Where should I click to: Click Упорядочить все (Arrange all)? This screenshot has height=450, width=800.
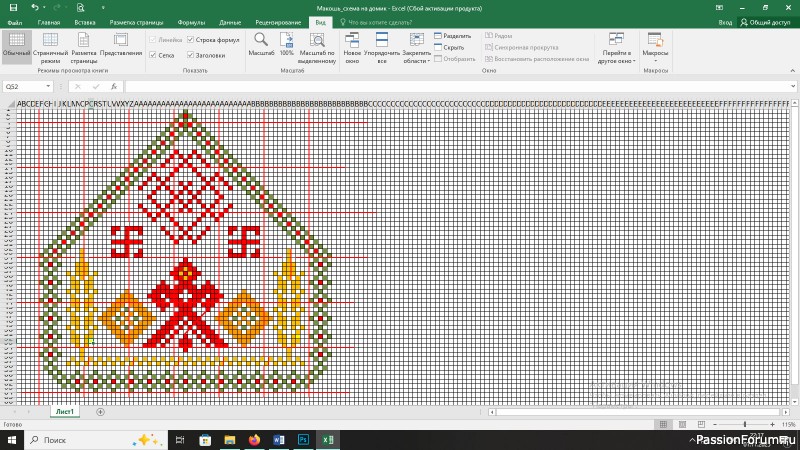point(381,45)
